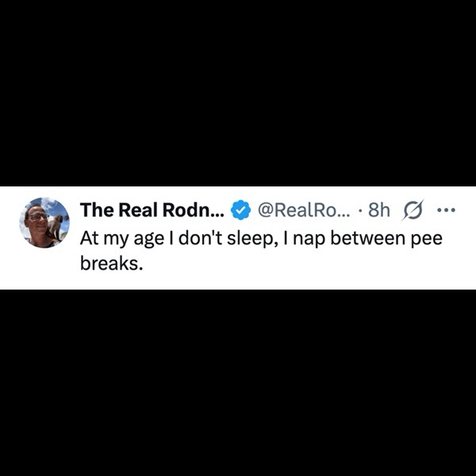Image resolution: width=476 pixels, height=476 pixels.
Task: Open the three-dot More options menu
Action: pos(447,210)
